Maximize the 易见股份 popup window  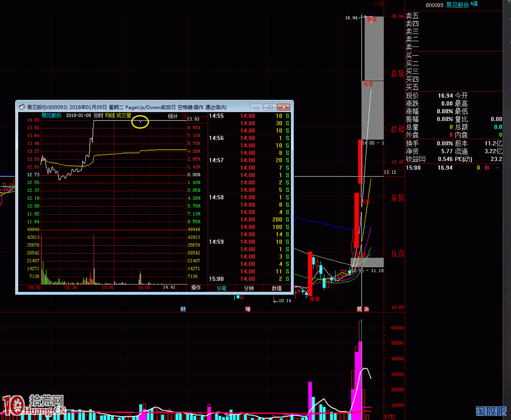tap(270, 107)
